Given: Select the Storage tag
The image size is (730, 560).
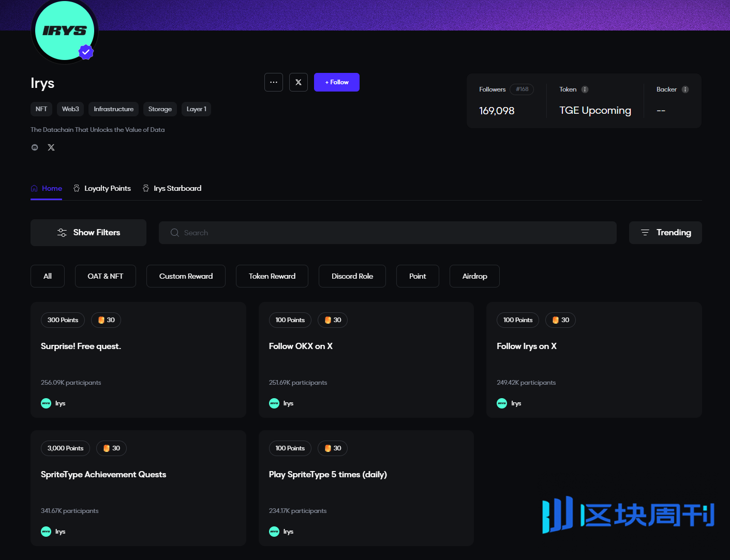Looking at the screenshot, I should 160,109.
